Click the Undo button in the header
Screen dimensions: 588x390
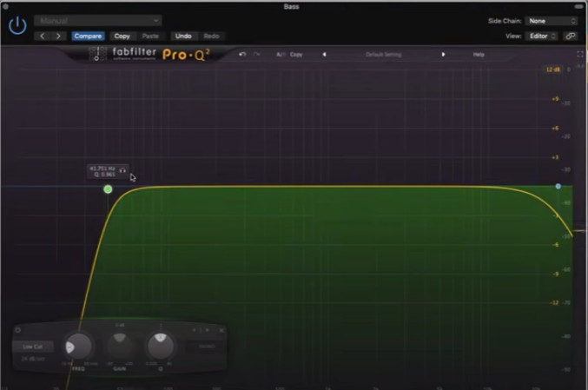pyautogui.click(x=183, y=36)
